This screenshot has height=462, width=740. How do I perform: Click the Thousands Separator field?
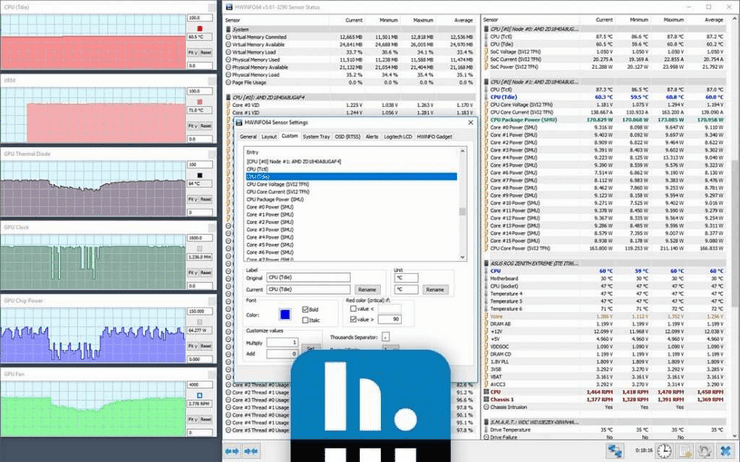pos(386,337)
